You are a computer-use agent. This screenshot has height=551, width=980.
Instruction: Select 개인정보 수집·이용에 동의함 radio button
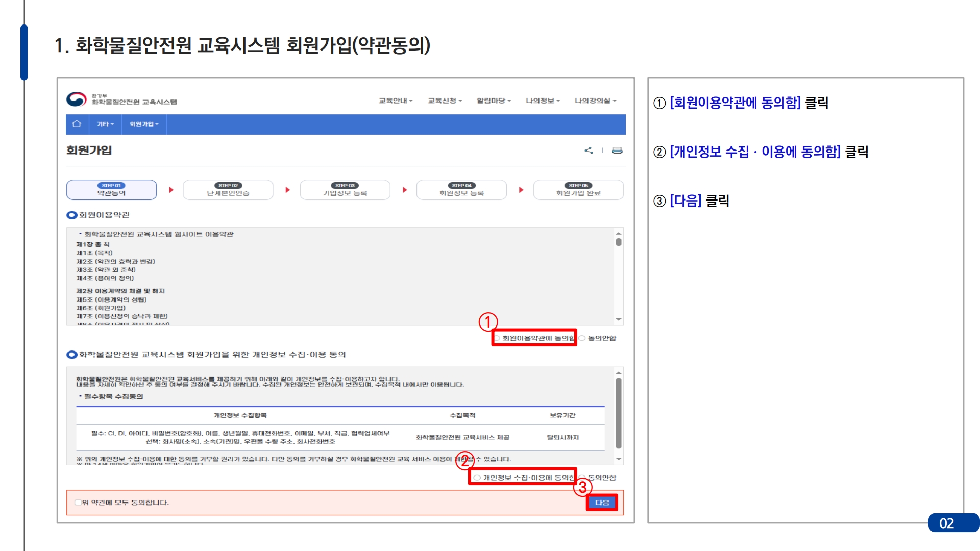tap(477, 478)
